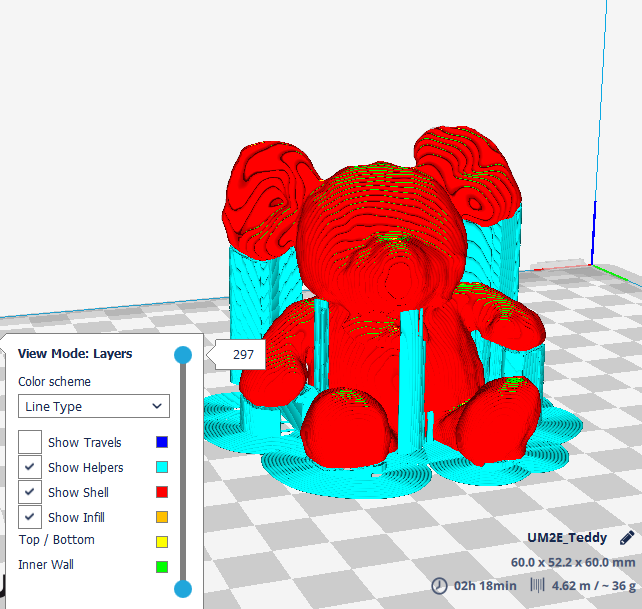This screenshot has height=609, width=642.
Task: Click the Show Travels label text
Action: 85,442
